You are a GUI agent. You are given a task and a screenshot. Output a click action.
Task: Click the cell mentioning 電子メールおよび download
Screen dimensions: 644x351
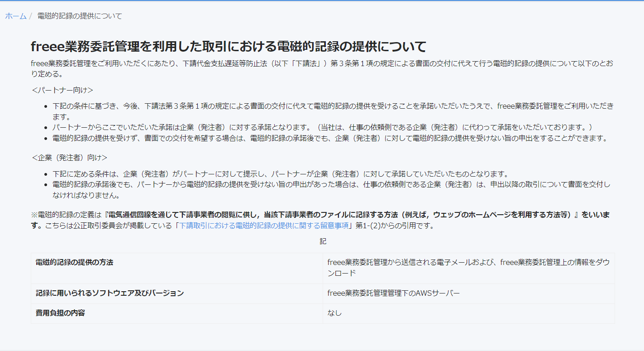pos(468,268)
